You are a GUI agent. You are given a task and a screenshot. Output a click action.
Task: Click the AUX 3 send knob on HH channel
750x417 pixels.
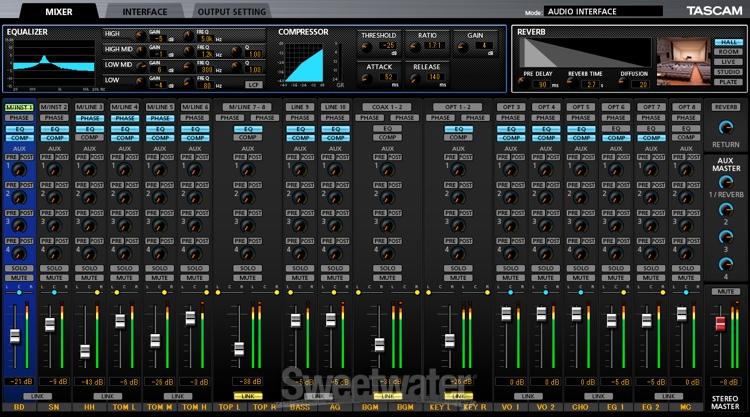89,225
